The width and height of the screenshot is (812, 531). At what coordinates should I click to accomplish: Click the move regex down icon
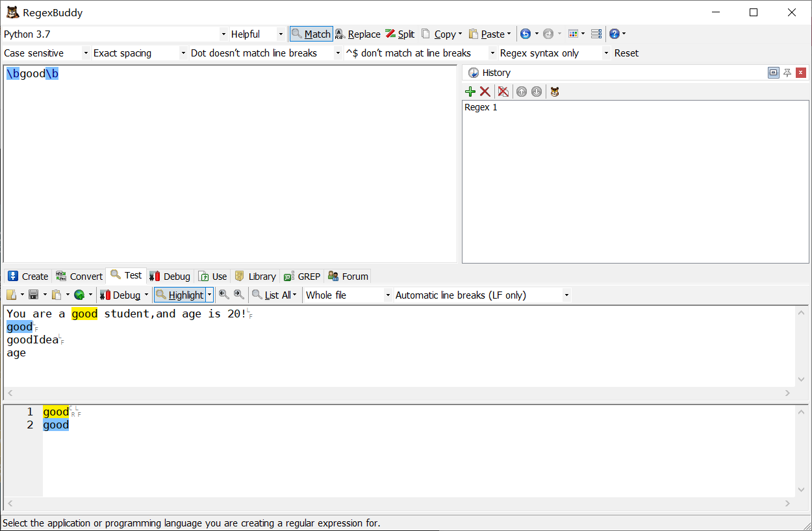[537, 92]
